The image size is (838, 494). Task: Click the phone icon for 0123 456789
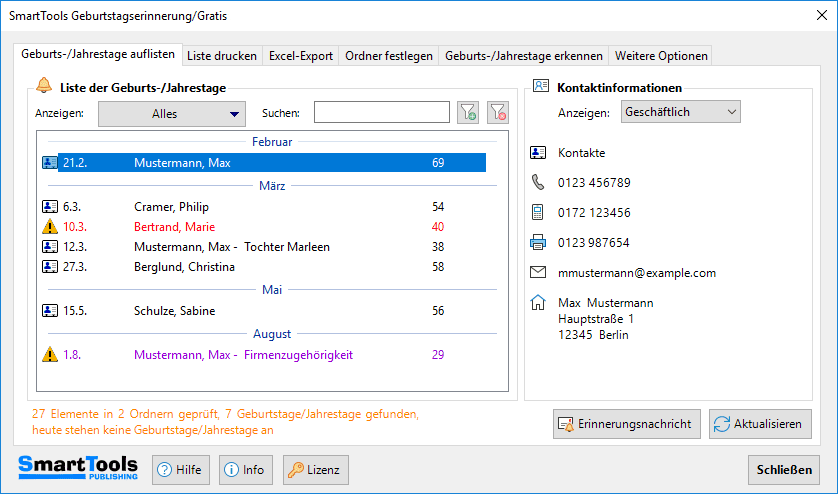(538, 183)
